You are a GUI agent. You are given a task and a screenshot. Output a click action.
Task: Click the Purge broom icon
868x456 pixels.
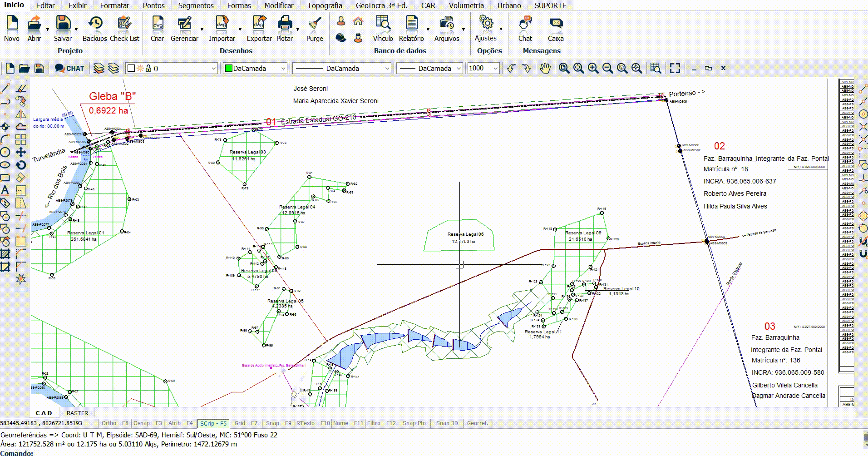(314, 24)
